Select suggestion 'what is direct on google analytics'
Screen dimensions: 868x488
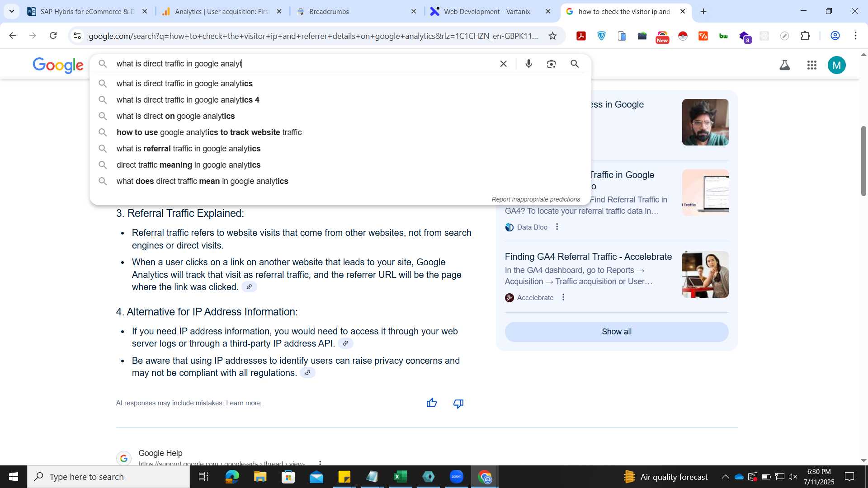click(340, 116)
